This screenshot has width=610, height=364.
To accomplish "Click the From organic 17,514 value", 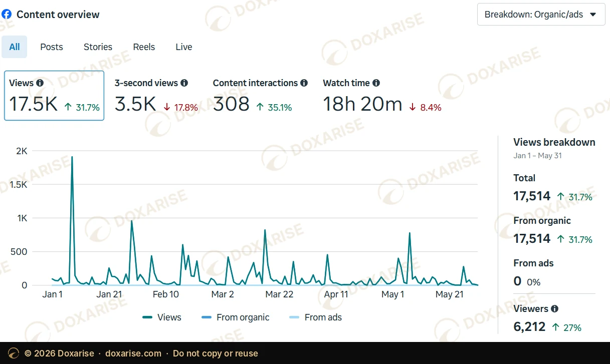I will coord(532,239).
